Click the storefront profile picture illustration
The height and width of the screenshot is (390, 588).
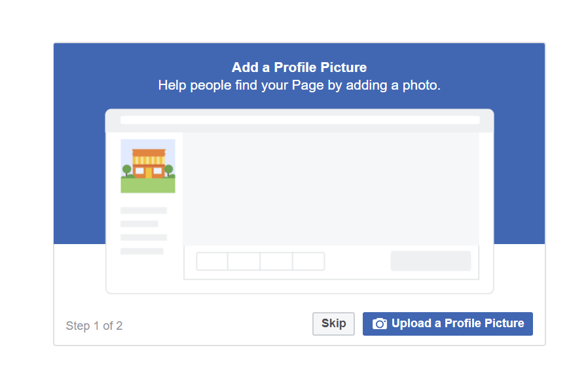click(148, 166)
